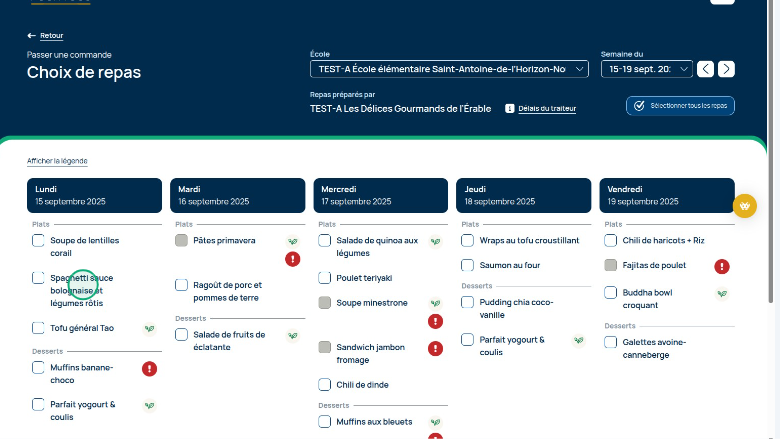Click the red warning icon beside Fajitas de poulet
Viewport: 780px width, 439px height.
[722, 266]
